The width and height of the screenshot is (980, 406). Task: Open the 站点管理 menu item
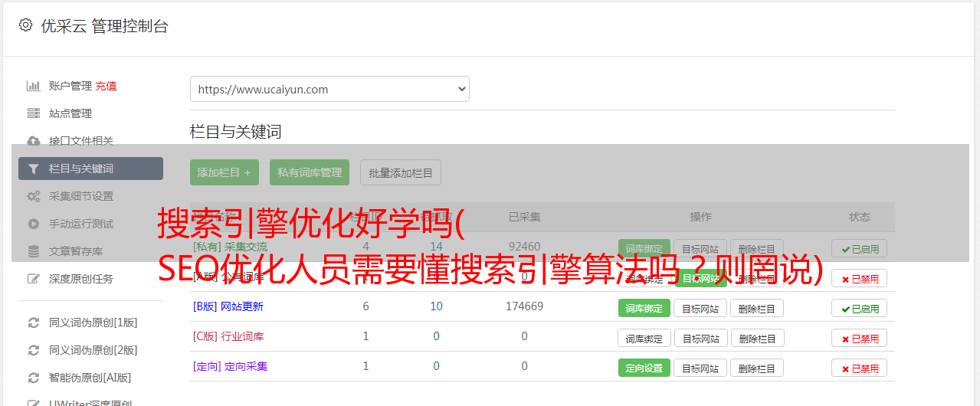click(x=70, y=113)
